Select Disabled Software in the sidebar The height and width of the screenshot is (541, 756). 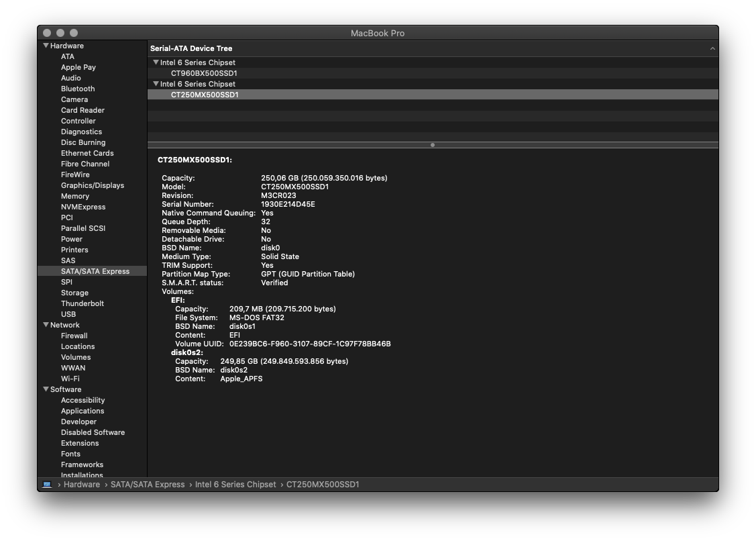(x=93, y=432)
